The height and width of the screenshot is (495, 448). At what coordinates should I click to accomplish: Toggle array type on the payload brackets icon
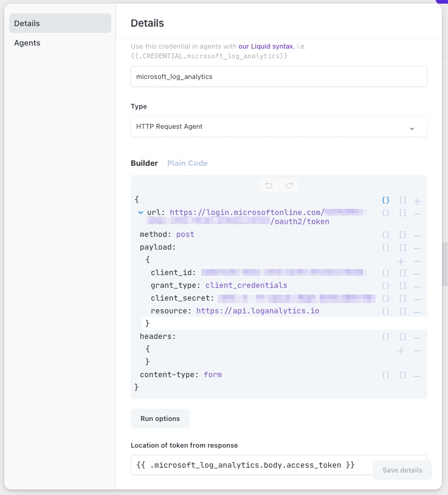(402, 248)
